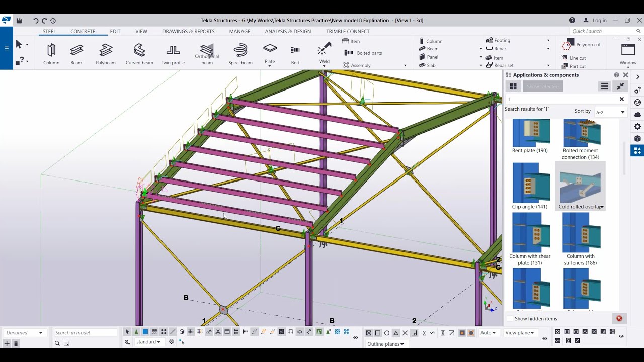Viewport: 644px width, 362px height.
Task: Select the Twin profile tool
Action: click(x=173, y=54)
